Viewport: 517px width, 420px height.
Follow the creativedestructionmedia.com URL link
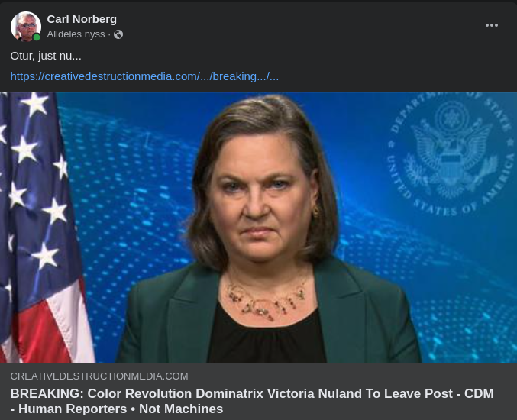(144, 76)
